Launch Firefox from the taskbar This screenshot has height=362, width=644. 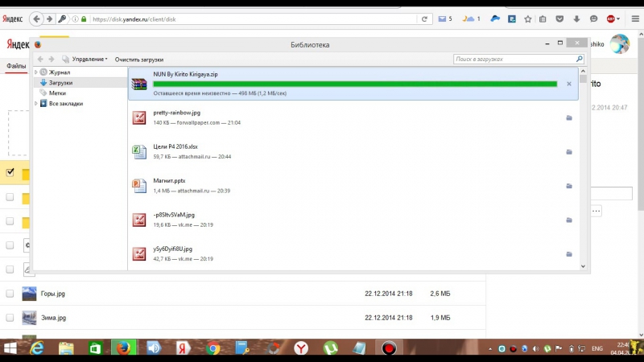[123, 348]
